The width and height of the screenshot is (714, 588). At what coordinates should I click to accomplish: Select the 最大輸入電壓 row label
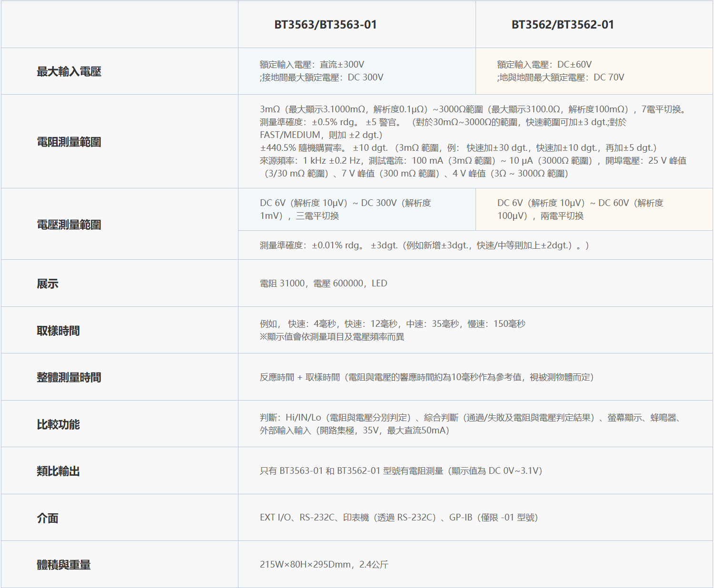69,71
